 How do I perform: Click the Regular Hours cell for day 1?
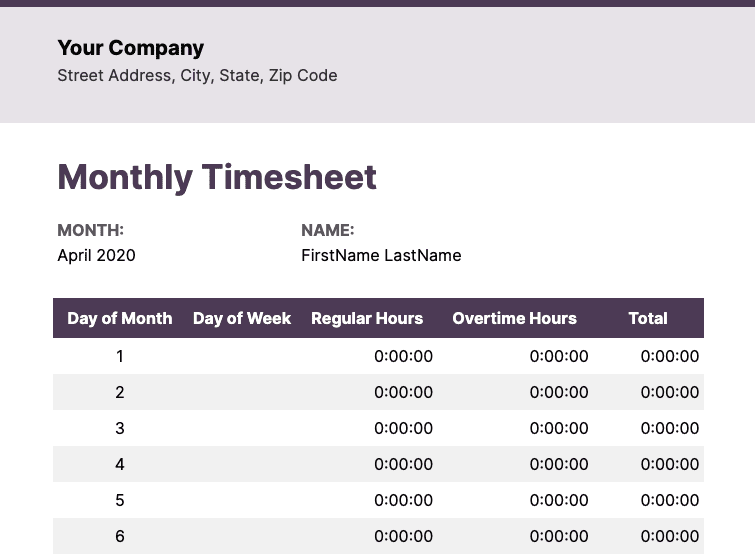point(403,356)
